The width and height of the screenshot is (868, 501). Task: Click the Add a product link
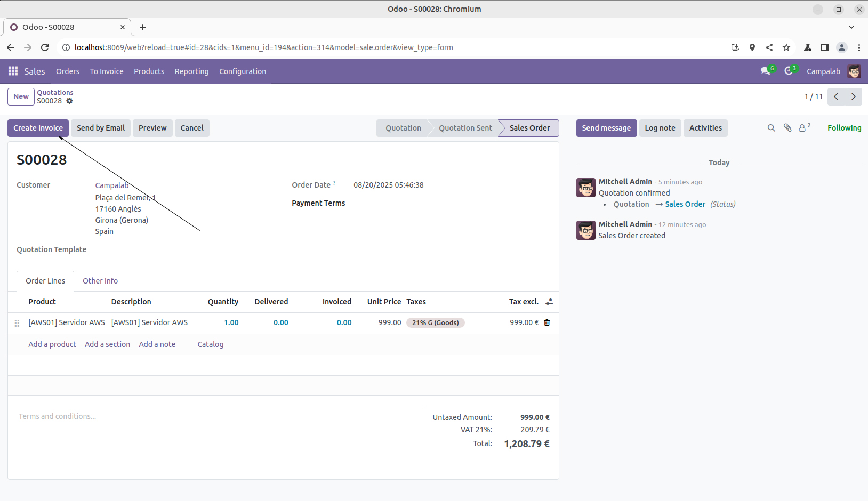pyautogui.click(x=52, y=344)
